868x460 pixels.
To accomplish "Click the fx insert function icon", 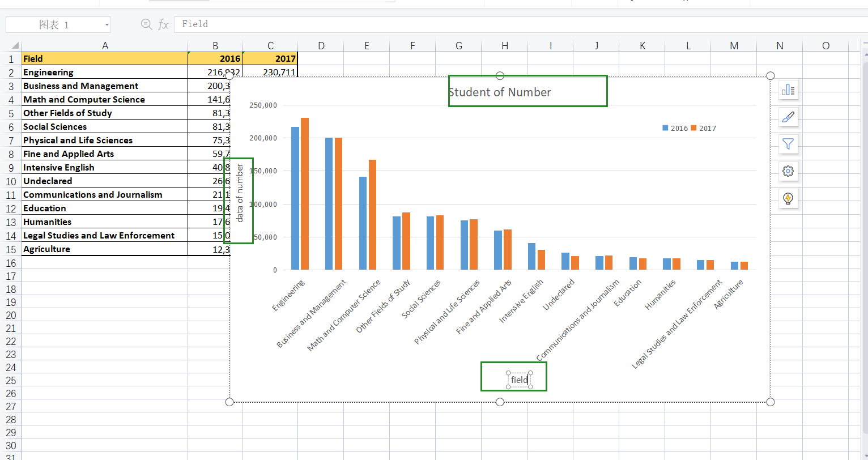I will click(x=163, y=24).
